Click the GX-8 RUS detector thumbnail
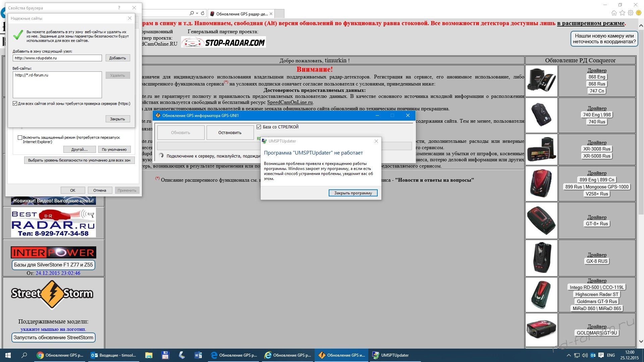The width and height of the screenshot is (644, 362). 541,258
